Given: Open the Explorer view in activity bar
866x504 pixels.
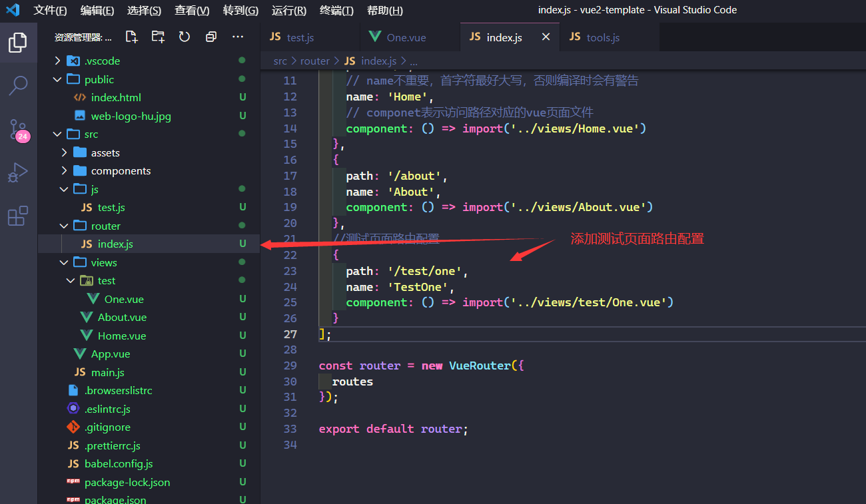Looking at the screenshot, I should [x=18, y=43].
